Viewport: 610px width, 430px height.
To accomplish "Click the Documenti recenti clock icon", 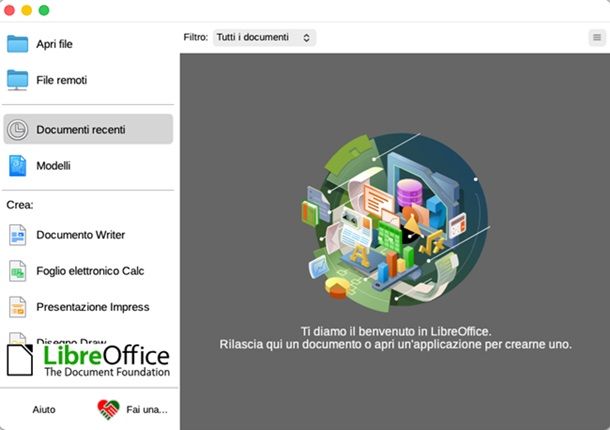I will pyautogui.click(x=18, y=130).
